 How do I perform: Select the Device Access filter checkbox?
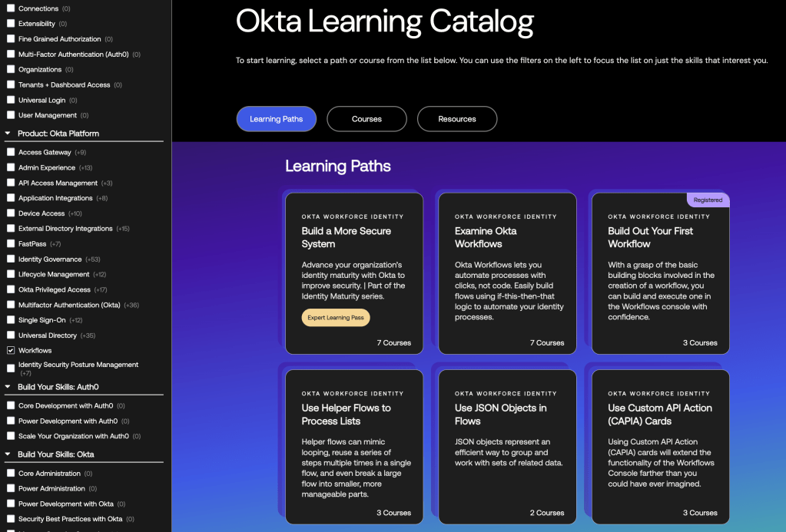(10, 213)
